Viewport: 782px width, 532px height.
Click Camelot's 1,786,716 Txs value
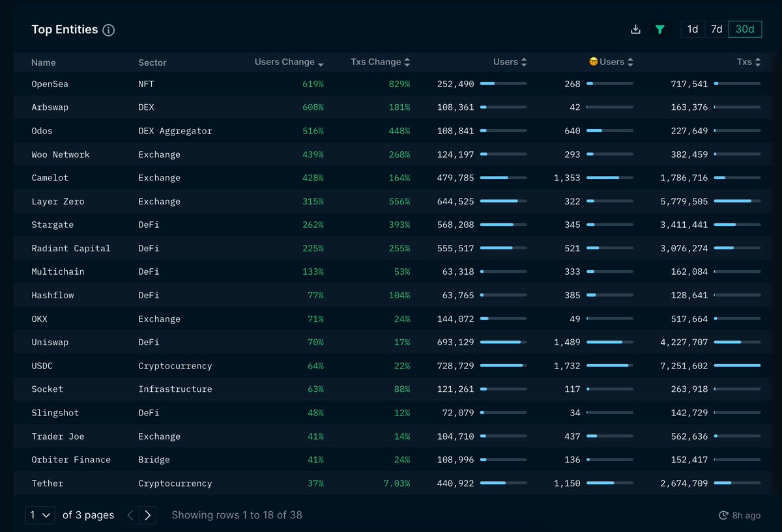pos(684,178)
